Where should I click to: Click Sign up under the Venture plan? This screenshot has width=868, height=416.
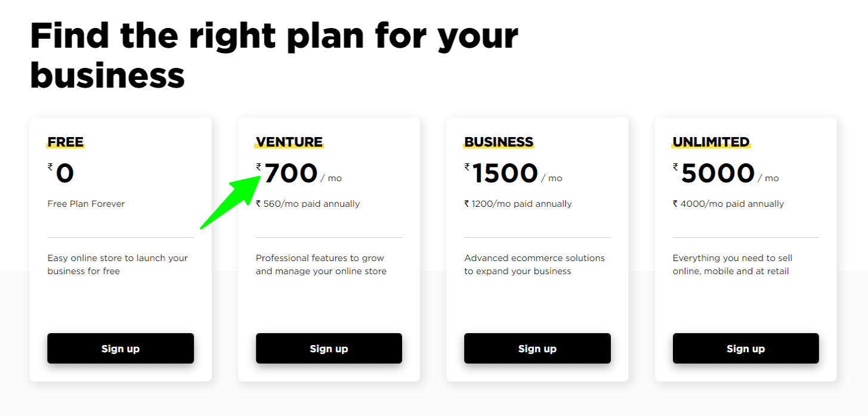329,349
